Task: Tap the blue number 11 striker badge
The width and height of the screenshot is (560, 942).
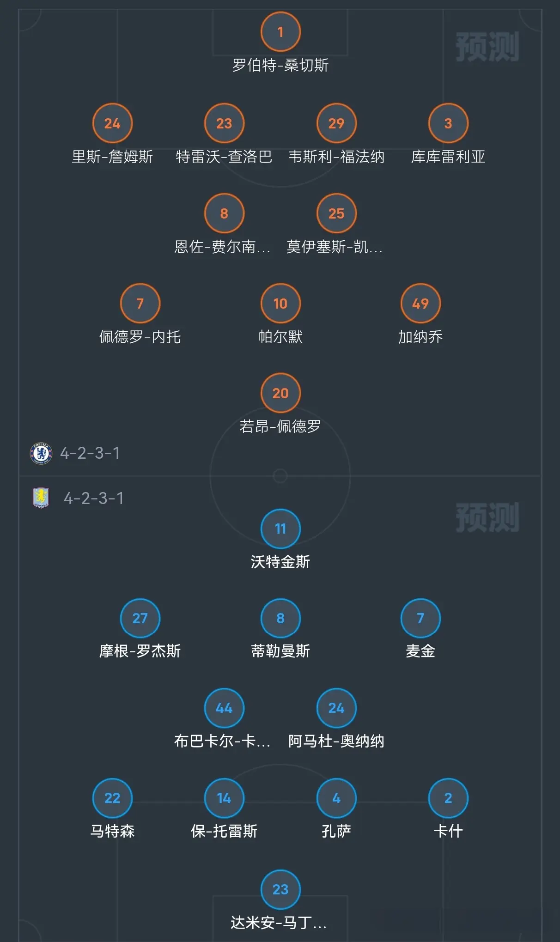Action: tap(280, 529)
